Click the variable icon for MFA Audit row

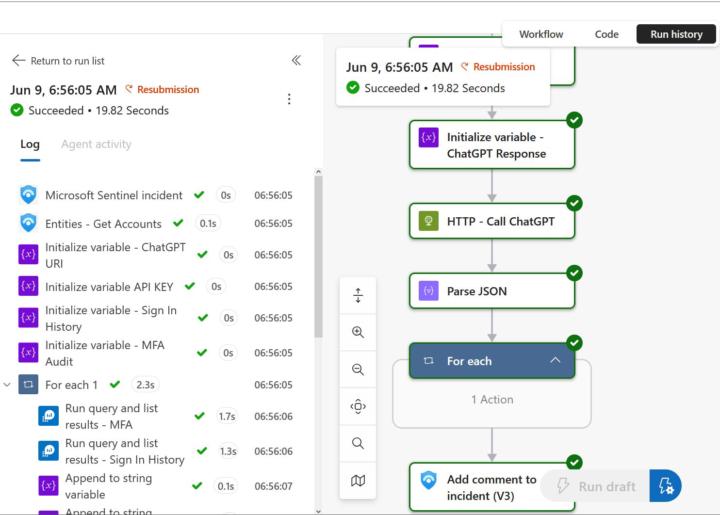pyautogui.click(x=28, y=353)
